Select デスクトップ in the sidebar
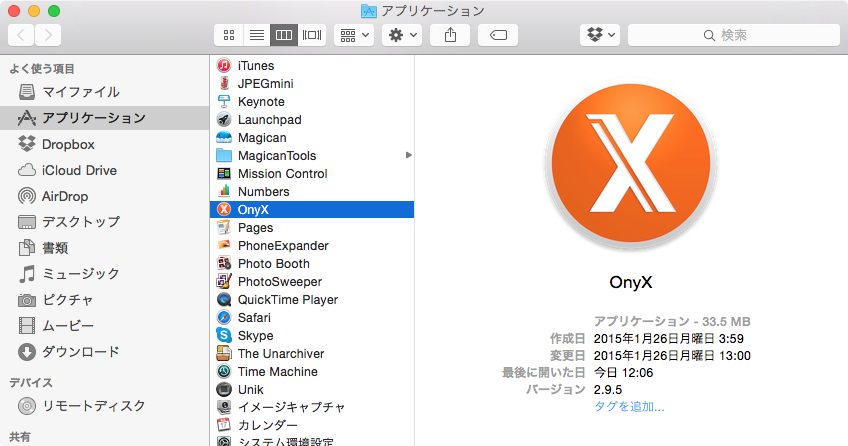The height and width of the screenshot is (446, 848). pyautogui.click(x=104, y=222)
